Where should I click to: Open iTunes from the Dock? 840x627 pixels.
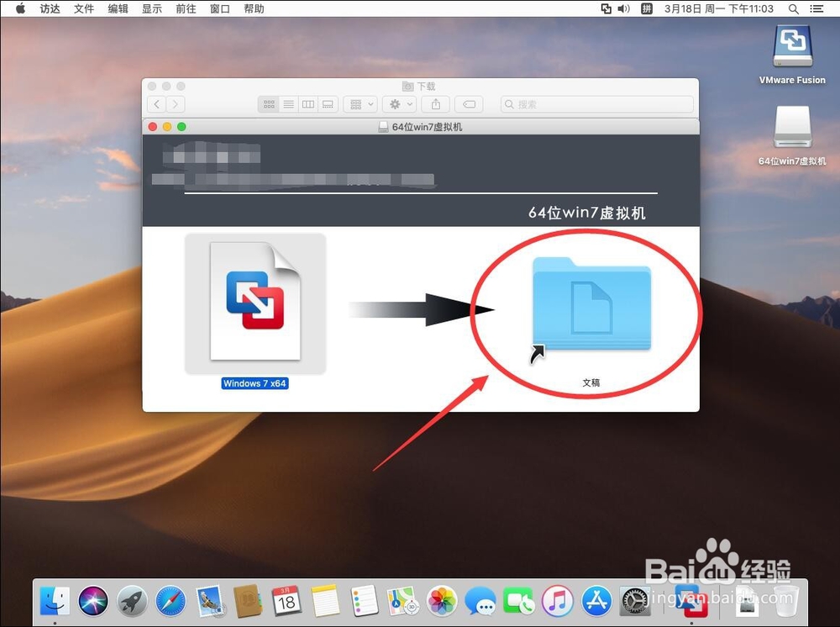pos(558,600)
